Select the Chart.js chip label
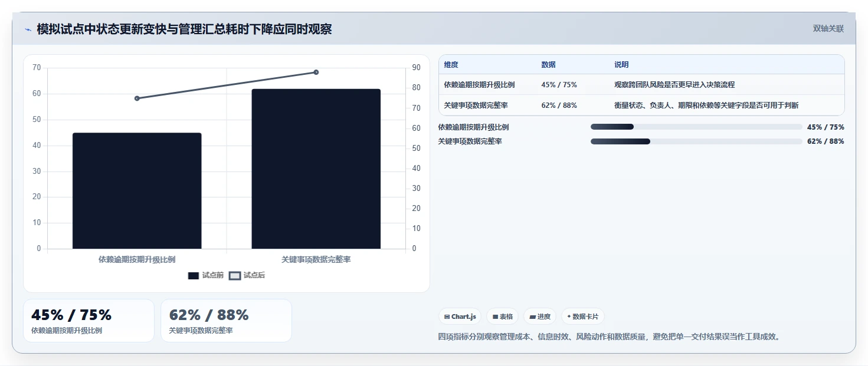The width and height of the screenshot is (868, 366). click(464, 316)
